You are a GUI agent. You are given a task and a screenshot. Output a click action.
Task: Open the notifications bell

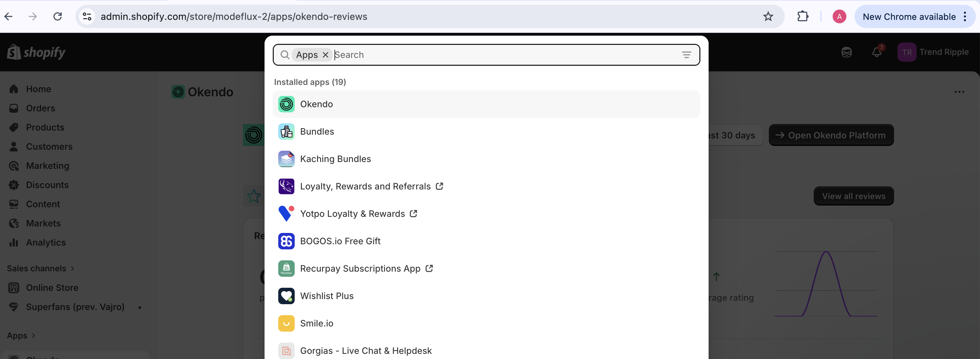click(x=877, y=52)
